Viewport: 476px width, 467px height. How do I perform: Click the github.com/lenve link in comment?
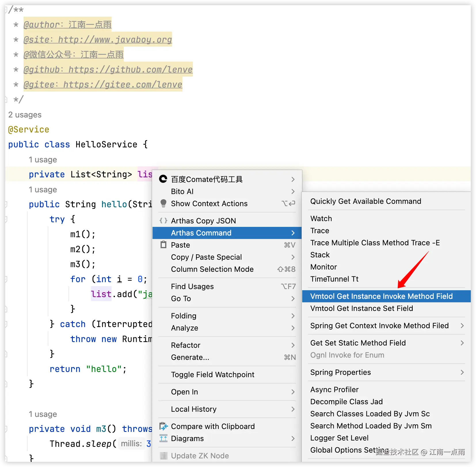click(x=130, y=69)
